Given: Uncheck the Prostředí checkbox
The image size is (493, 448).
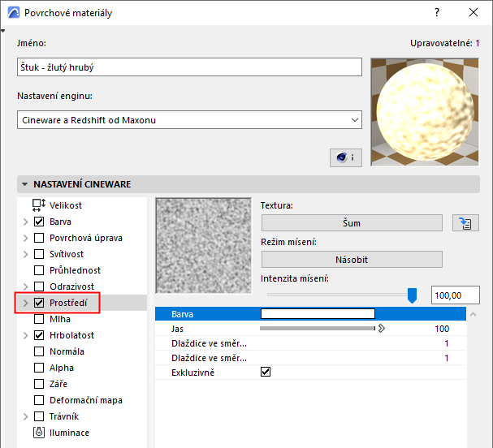Looking at the screenshot, I should 39,303.
